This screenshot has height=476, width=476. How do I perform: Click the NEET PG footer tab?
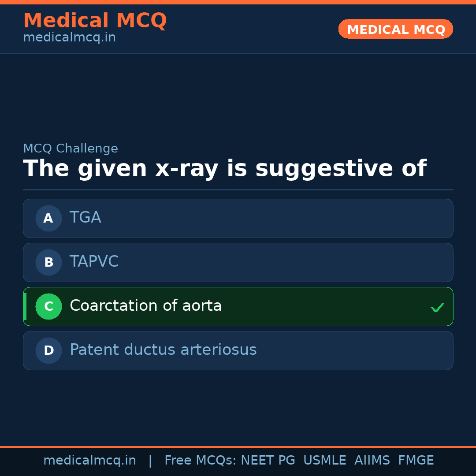268,460
